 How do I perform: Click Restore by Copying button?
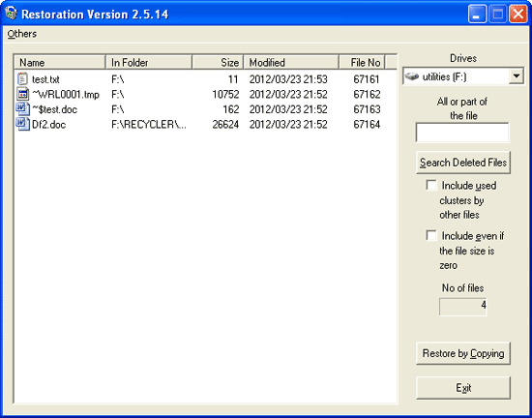[463, 353]
